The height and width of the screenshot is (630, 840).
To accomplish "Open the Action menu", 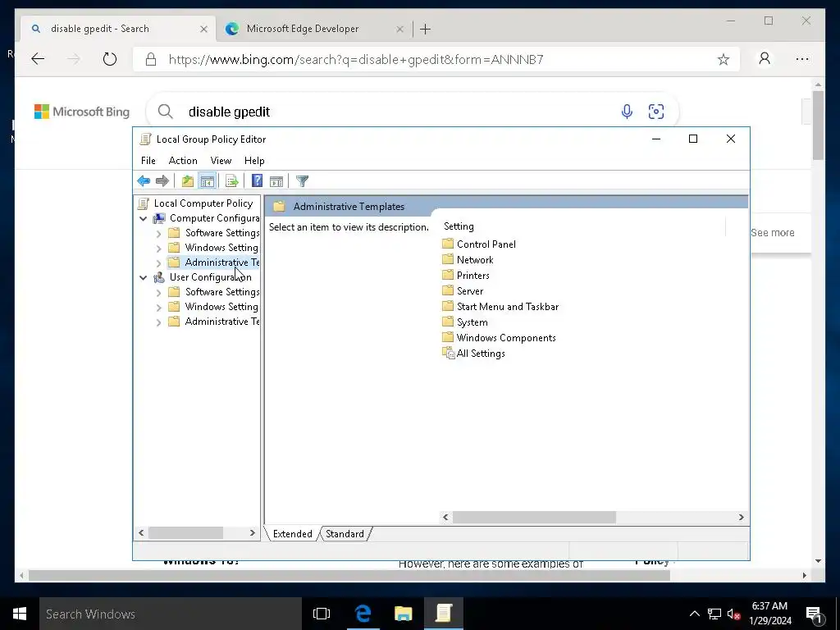I will (x=183, y=161).
